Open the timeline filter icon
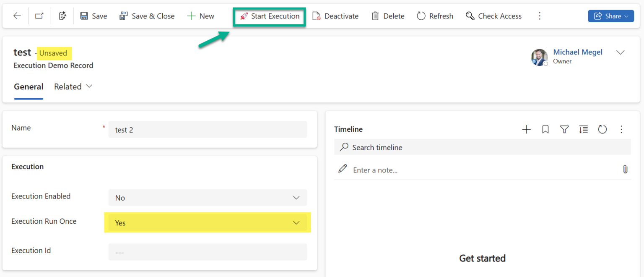This screenshot has width=644, height=277. tap(564, 129)
